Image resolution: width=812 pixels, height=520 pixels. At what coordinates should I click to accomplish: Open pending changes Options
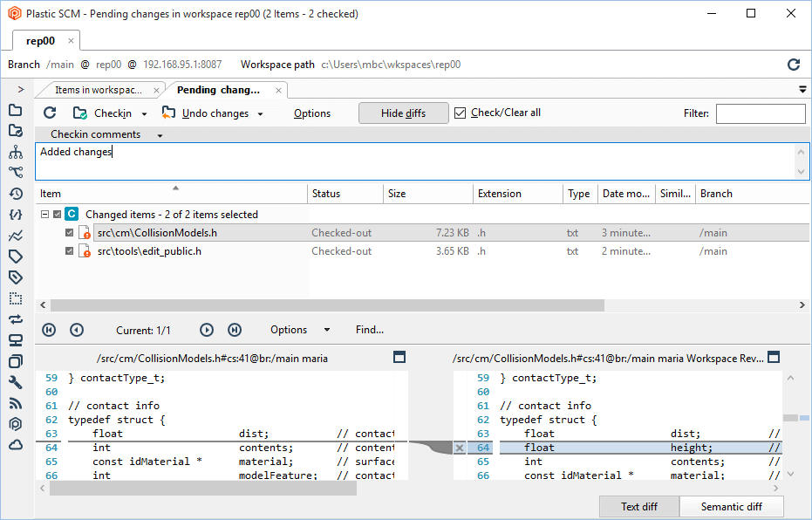point(311,113)
